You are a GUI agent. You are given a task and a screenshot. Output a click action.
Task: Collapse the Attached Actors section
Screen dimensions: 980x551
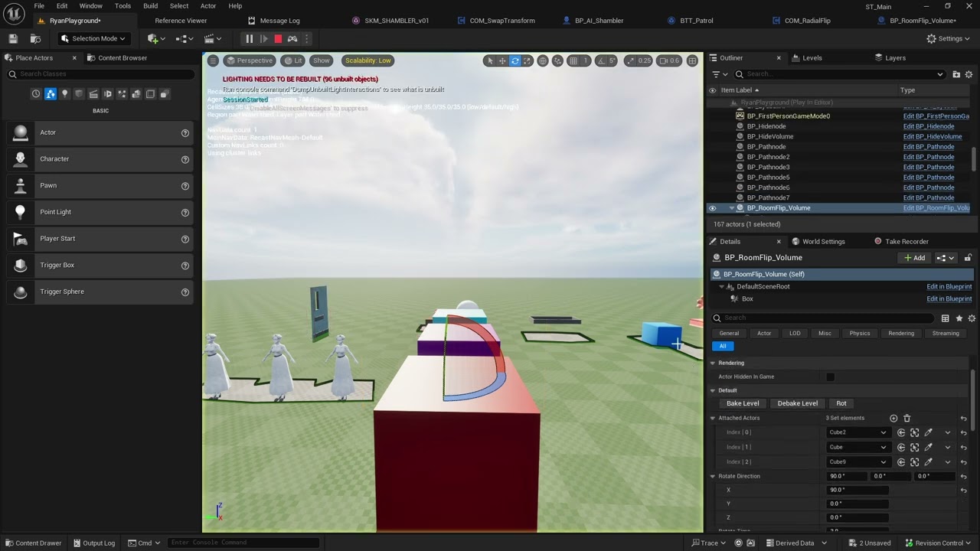point(713,418)
